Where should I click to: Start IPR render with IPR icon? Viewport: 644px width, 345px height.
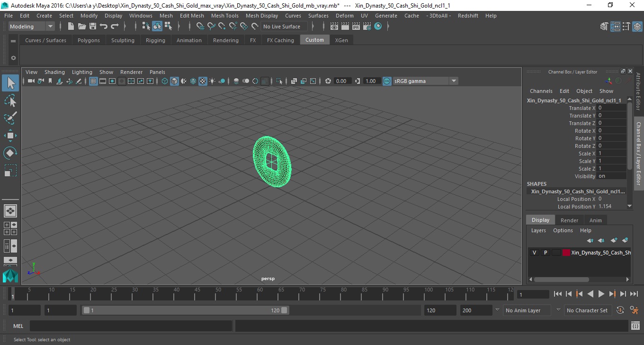click(x=356, y=27)
